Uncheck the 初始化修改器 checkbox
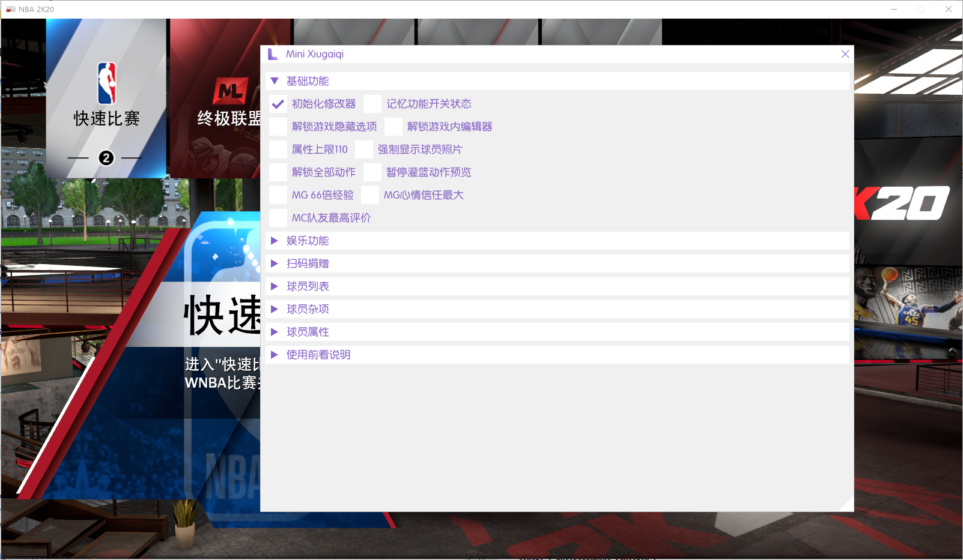 (x=278, y=104)
